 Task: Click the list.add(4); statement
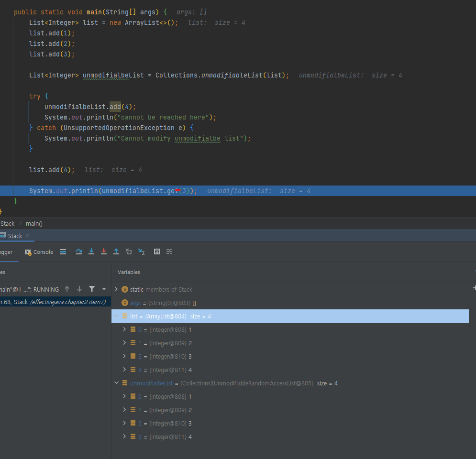coord(52,170)
